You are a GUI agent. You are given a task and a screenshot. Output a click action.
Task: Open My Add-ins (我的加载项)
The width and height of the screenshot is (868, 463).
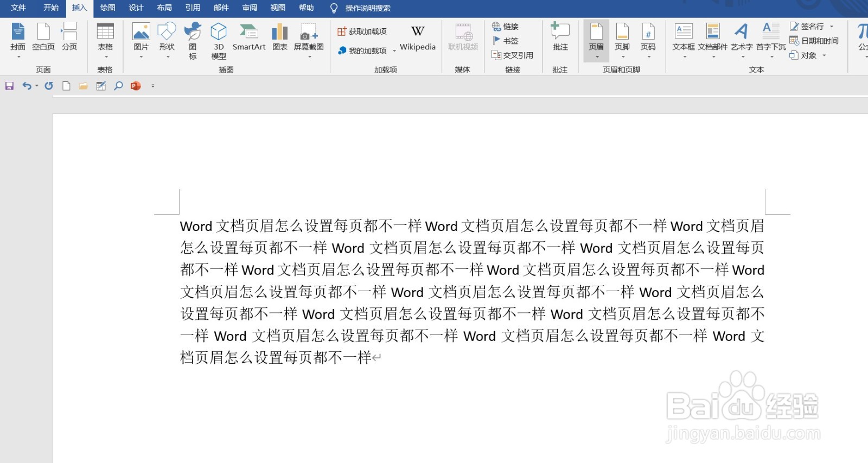[362, 50]
